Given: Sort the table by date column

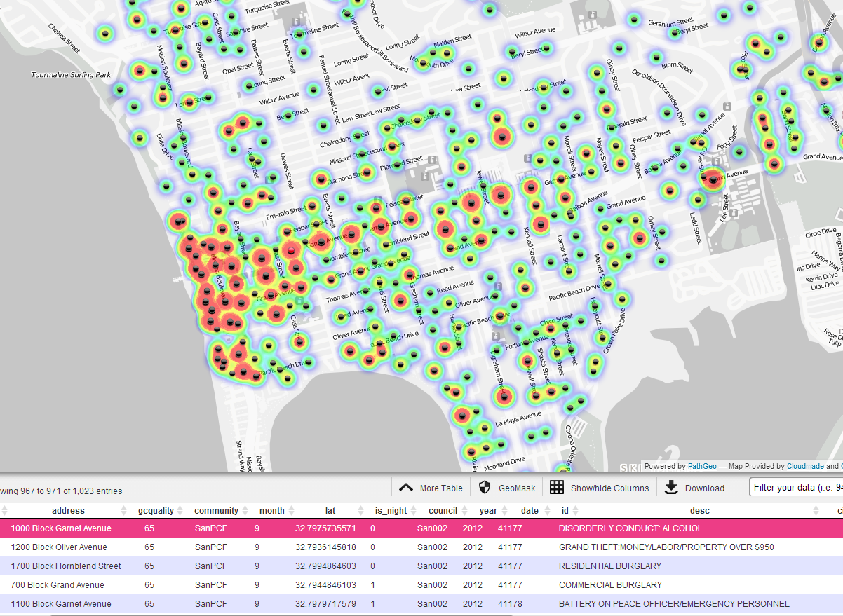Looking at the screenshot, I should (x=530, y=511).
